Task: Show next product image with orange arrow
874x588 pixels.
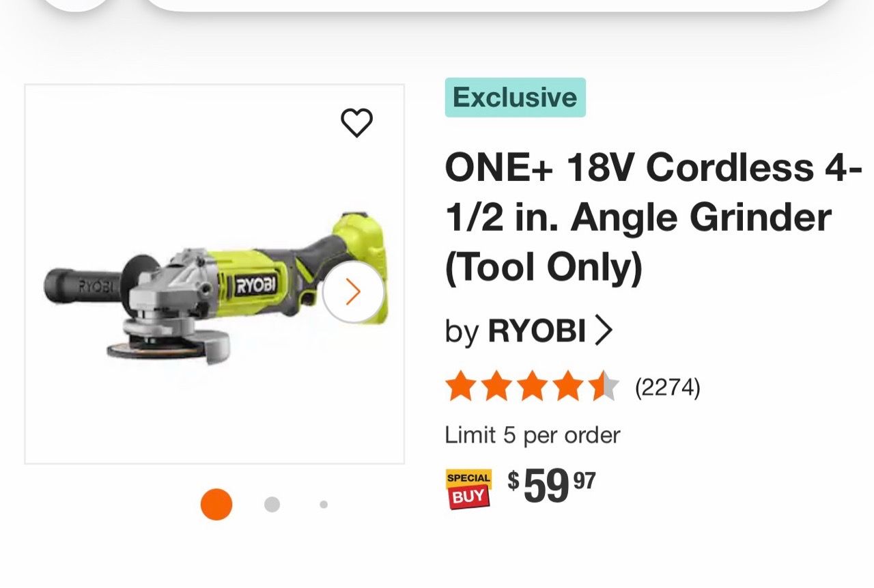Action: pos(353,292)
